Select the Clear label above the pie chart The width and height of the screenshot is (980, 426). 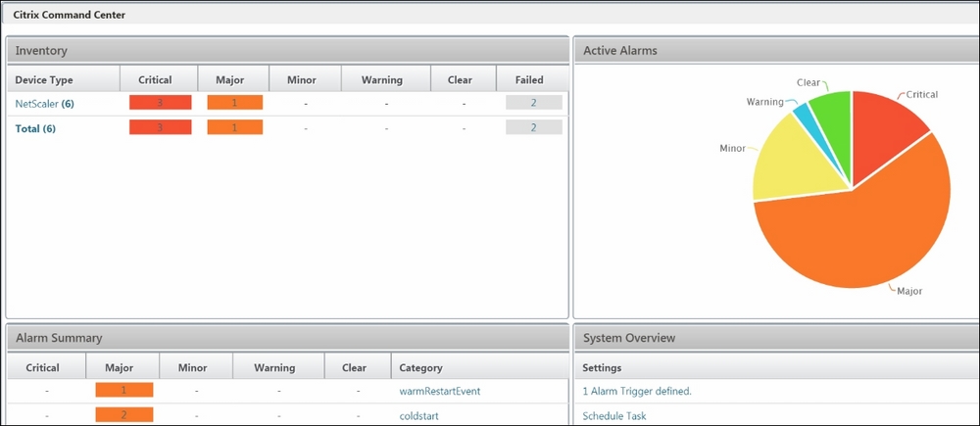[x=808, y=82]
